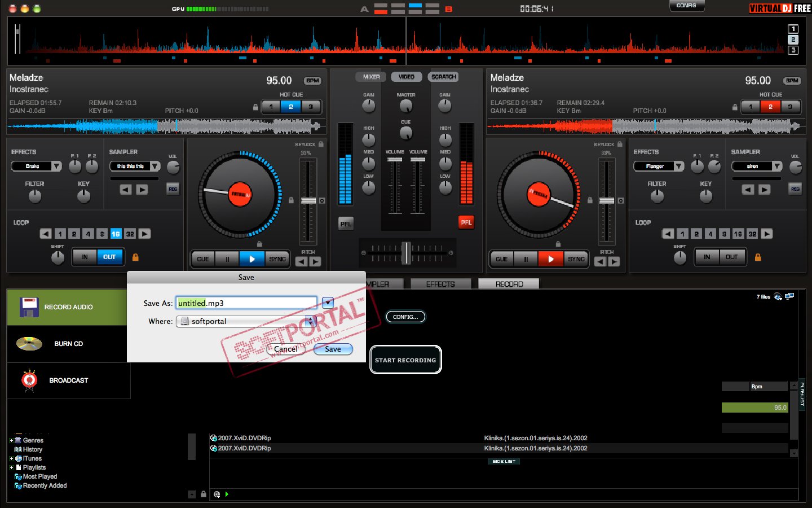
Task: Click right deck keylock padlock icon
Action: pyautogui.click(x=620, y=144)
